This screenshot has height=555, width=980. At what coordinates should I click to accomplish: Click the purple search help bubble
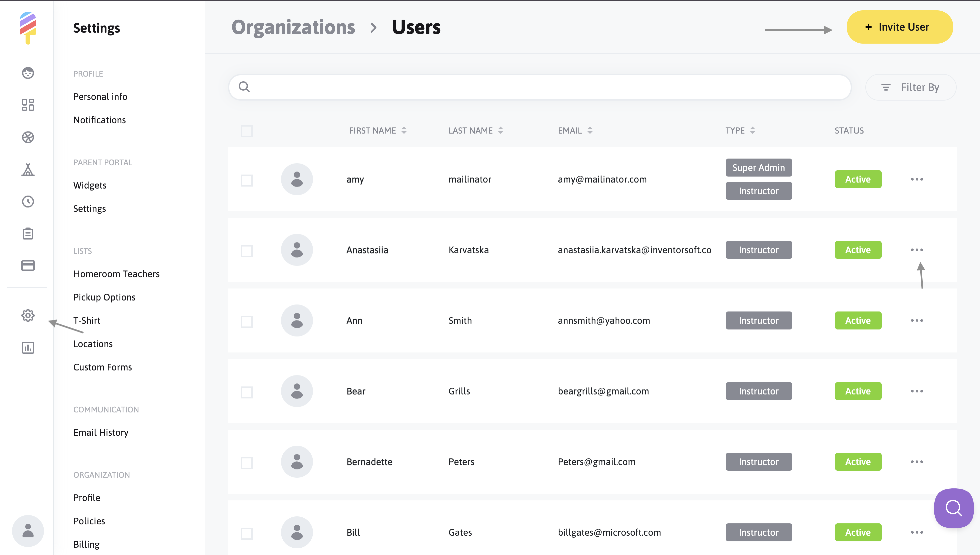953,508
